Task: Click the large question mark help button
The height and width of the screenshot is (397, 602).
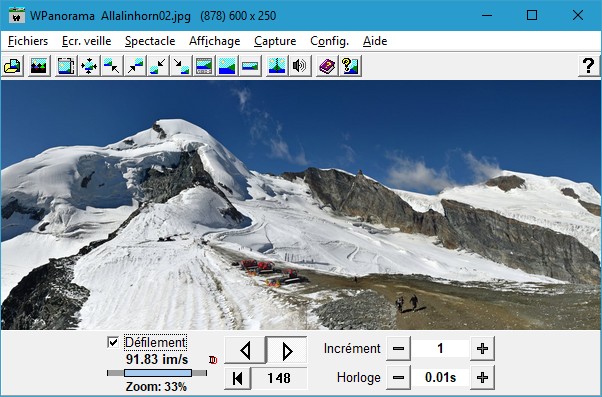Action: click(x=589, y=66)
